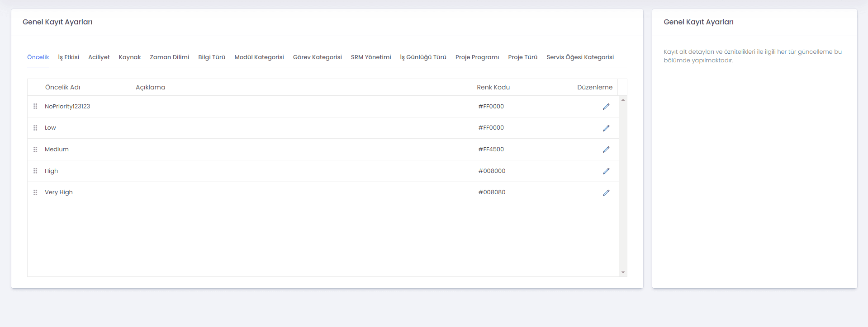Select the NoPriority123123 name cell
The image size is (868, 327).
[67, 106]
